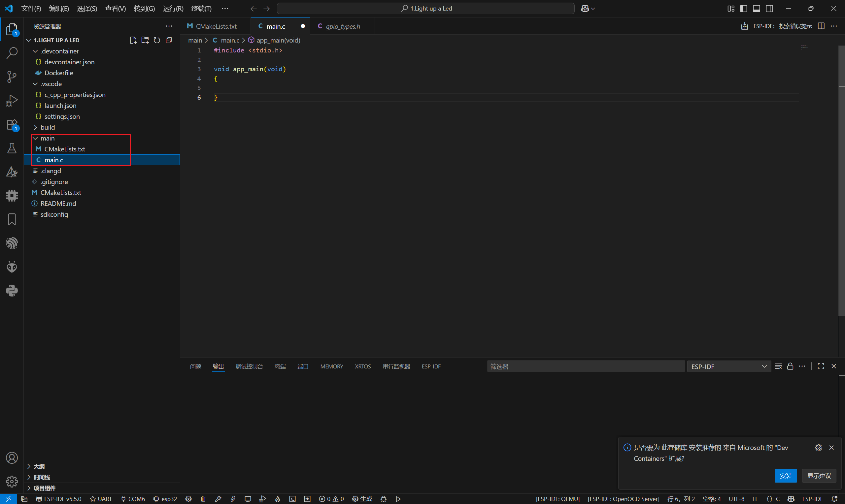Open the 终端 panel tab
Image resolution: width=845 pixels, height=504 pixels.
280,366
